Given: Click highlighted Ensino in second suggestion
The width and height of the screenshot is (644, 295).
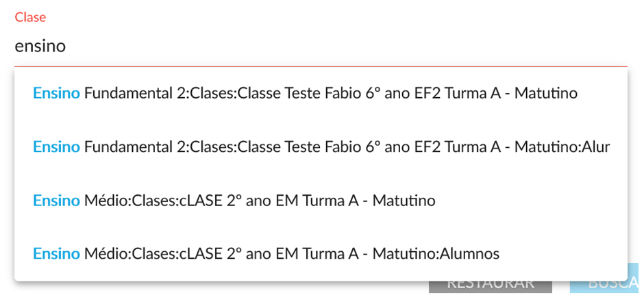Looking at the screenshot, I should coord(56,147).
